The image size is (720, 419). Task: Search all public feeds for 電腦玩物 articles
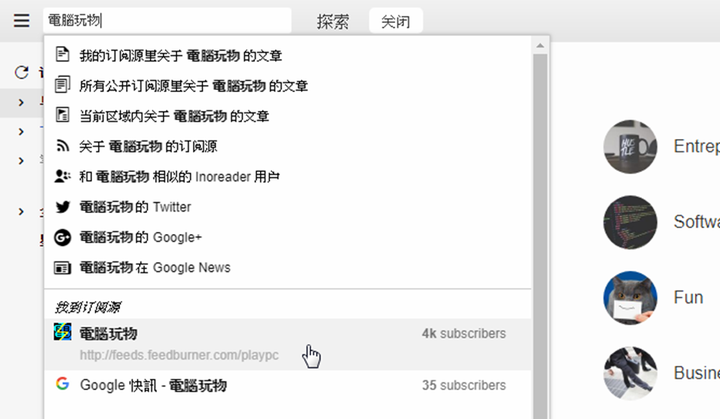[287, 85]
